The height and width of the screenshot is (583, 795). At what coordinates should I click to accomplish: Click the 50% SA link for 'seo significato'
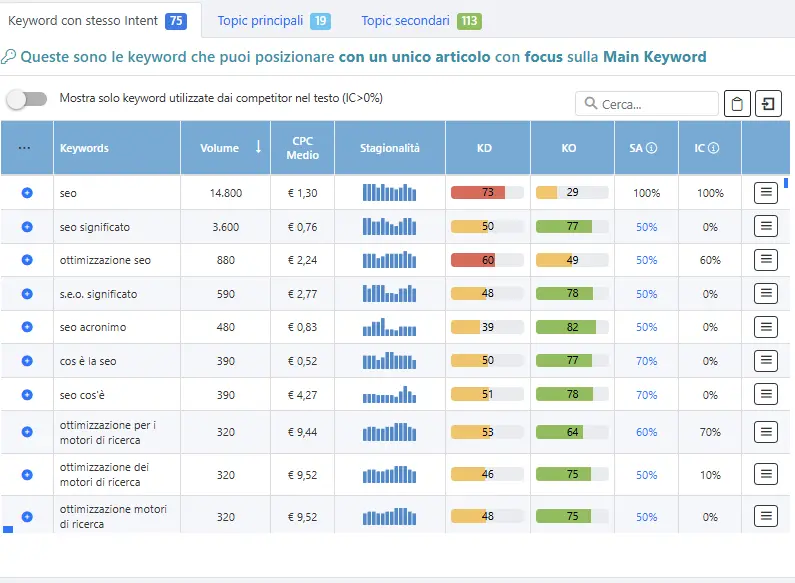coord(646,227)
